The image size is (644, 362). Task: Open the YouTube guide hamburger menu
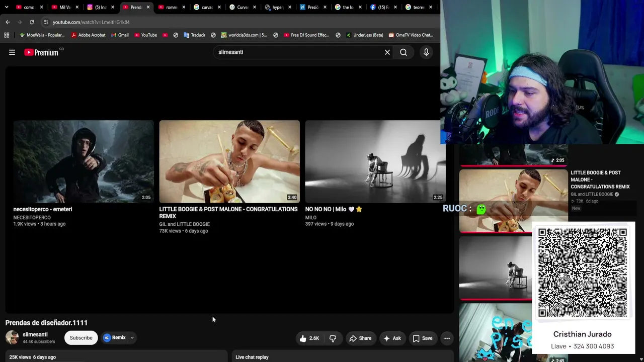point(12,52)
